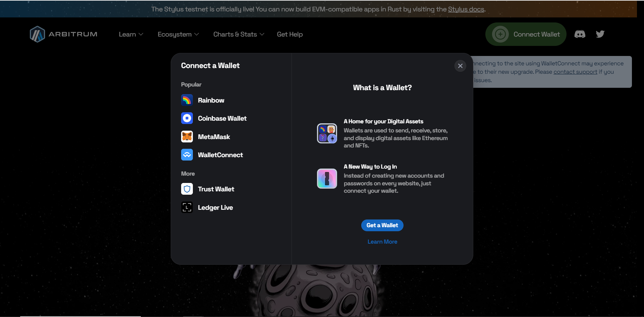
Task: Click 'A New Way to Log In' text
Action: click(370, 167)
